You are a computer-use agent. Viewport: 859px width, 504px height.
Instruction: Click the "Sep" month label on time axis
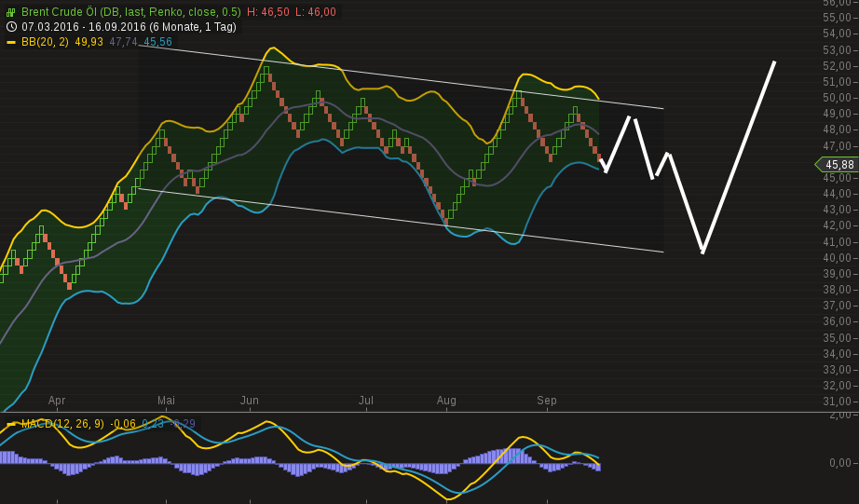(x=547, y=401)
